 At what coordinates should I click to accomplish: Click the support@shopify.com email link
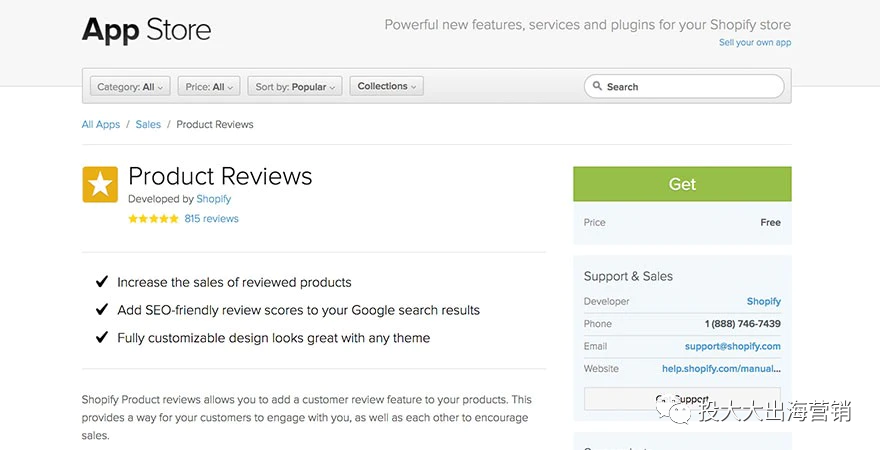(732, 346)
